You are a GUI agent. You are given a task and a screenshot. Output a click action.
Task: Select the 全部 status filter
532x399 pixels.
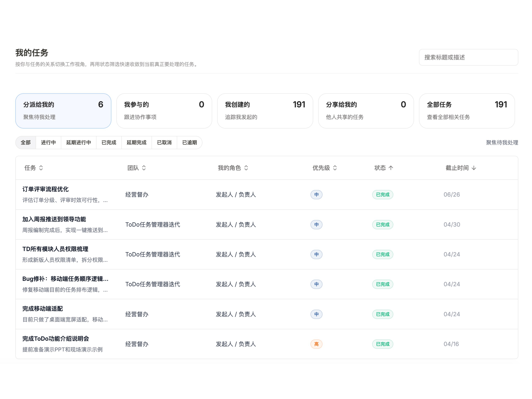point(26,143)
